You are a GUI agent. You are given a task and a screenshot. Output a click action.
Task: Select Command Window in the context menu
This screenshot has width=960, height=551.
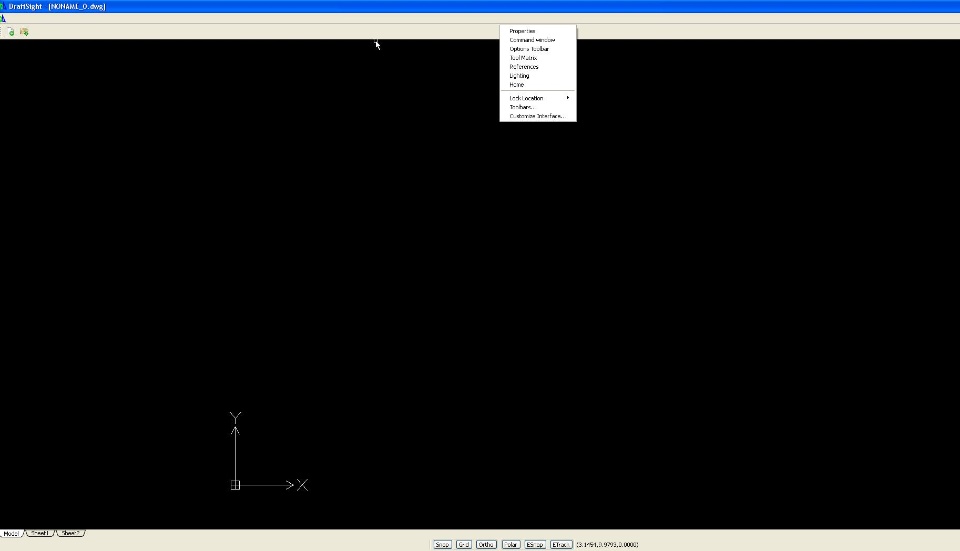tap(538, 40)
